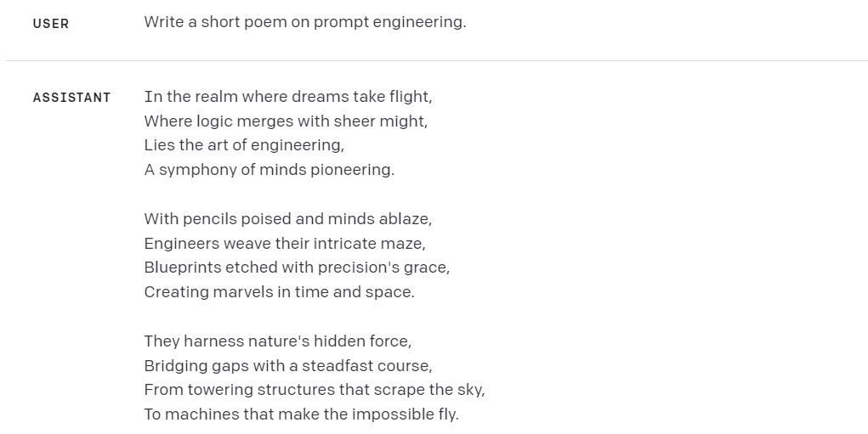
Task: Click the line 'Bridging gaps with a steadfast course'
Action: pyautogui.click(x=287, y=366)
